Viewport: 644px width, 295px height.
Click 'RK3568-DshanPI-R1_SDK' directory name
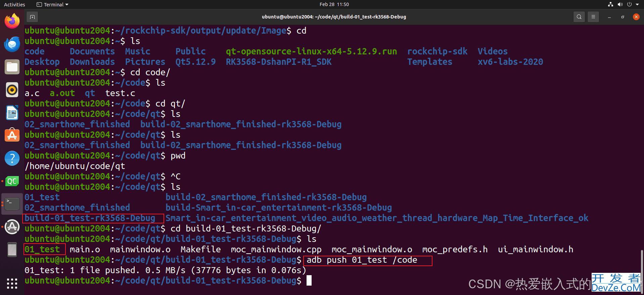pyautogui.click(x=279, y=62)
